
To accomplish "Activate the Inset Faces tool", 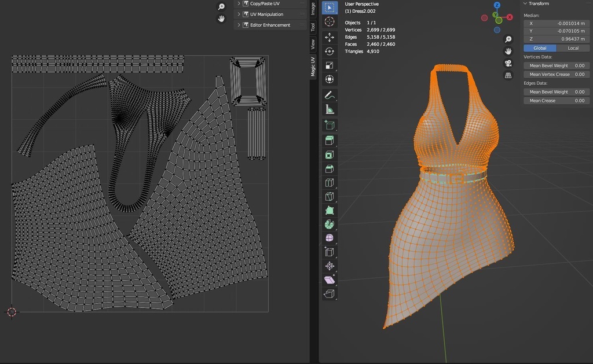I will click(x=329, y=153).
